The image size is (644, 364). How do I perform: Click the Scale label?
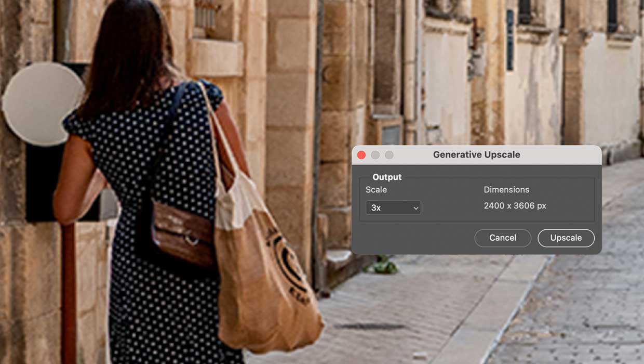[x=376, y=190]
